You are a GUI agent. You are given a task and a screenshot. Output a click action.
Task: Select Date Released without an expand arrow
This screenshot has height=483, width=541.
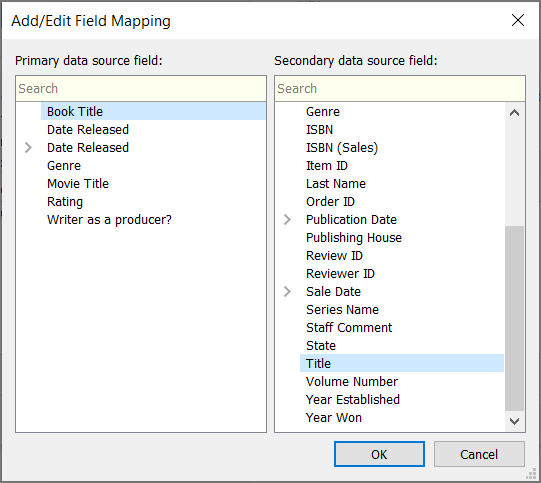88,130
